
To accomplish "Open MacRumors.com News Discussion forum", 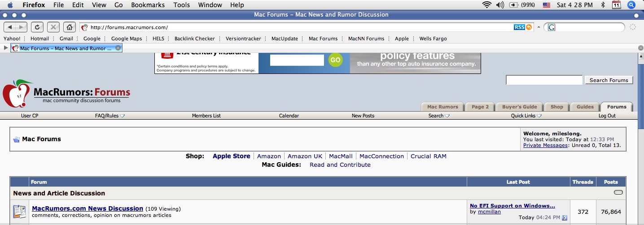I will 88,208.
